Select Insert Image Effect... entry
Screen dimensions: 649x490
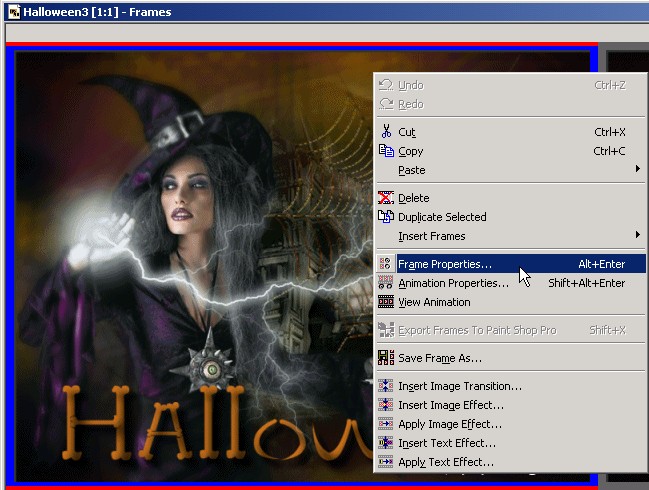click(510, 405)
